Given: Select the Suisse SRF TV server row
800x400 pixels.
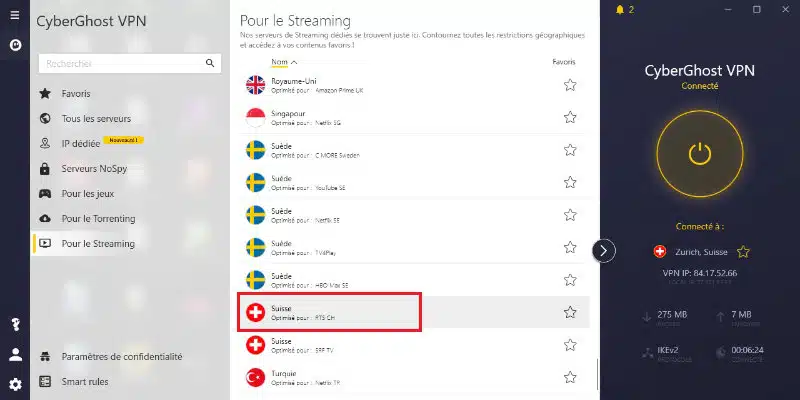Looking at the screenshot, I should click(x=415, y=345).
